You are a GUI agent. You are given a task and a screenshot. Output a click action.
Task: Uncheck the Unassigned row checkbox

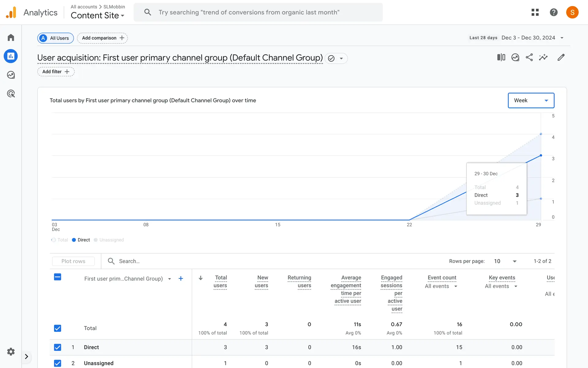[x=58, y=363]
